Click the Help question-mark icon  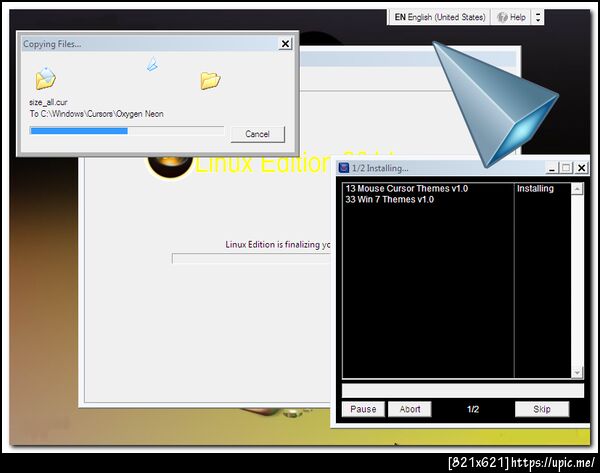click(x=502, y=17)
